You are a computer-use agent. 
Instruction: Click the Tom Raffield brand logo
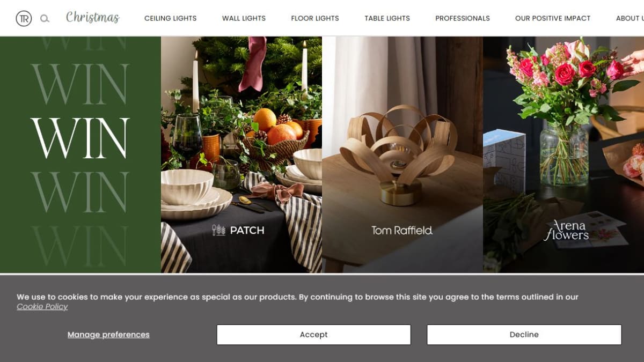402,231
